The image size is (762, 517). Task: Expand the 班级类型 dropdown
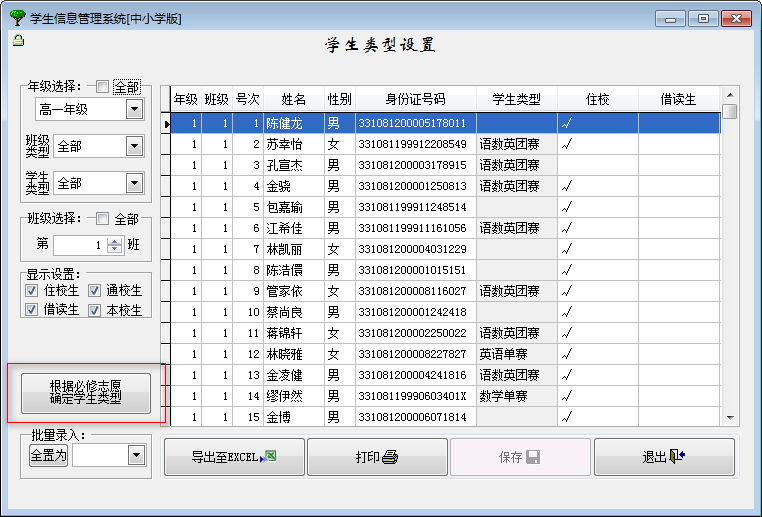[x=134, y=147]
